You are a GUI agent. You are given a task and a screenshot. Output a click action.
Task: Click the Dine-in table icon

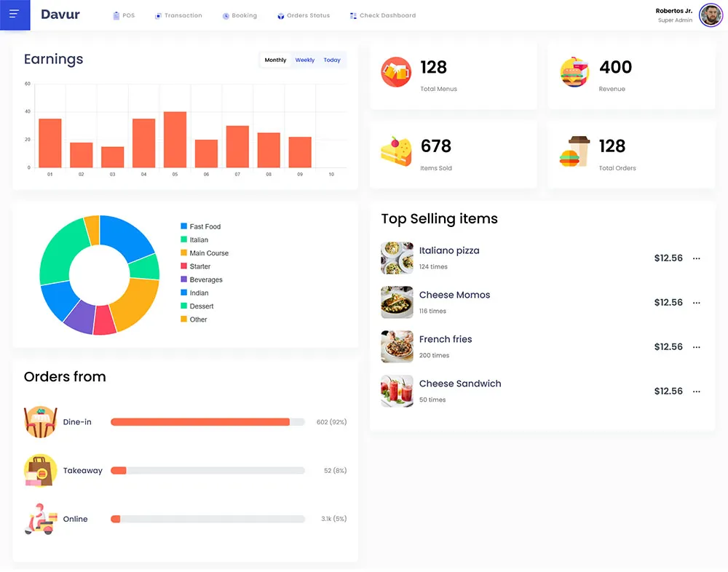pos(40,422)
